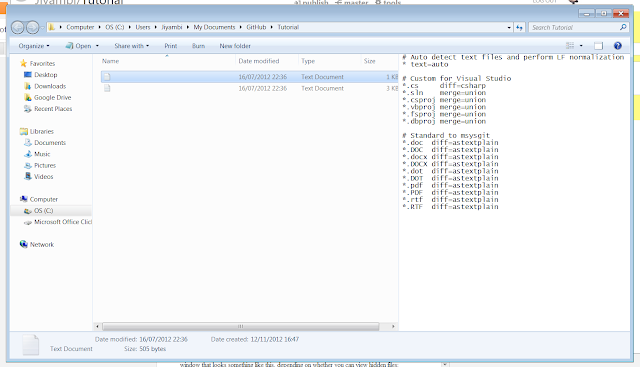
Task: Click Text Document type in the 1 KB row
Action: pyautogui.click(x=322, y=77)
